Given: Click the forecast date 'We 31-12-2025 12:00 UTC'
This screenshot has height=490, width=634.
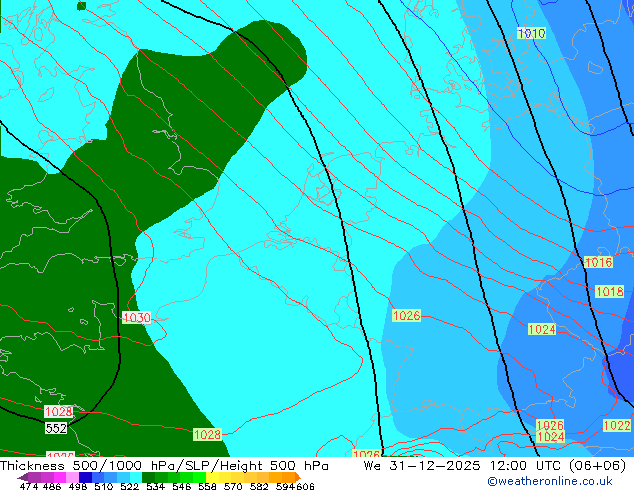Looking at the screenshot, I should 464,465.
